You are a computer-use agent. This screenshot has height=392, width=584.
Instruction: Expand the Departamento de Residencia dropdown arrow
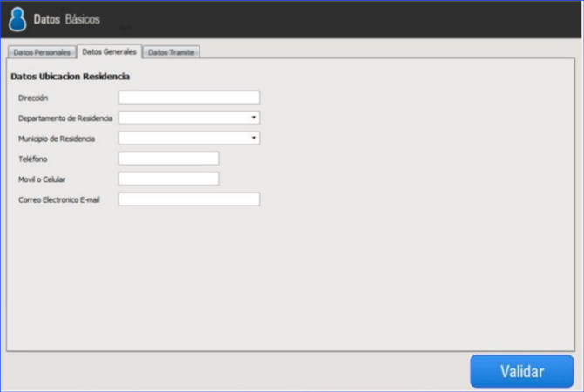pyautogui.click(x=254, y=118)
